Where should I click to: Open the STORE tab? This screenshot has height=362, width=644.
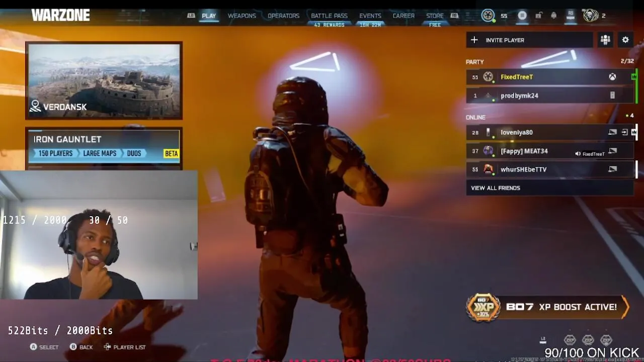click(x=435, y=16)
